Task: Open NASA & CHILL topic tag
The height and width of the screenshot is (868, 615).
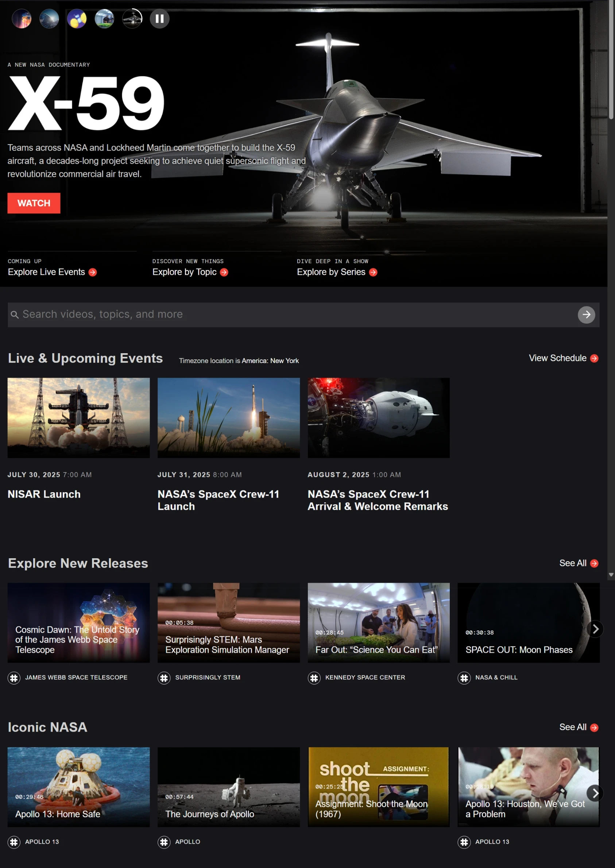Action: pyautogui.click(x=496, y=677)
